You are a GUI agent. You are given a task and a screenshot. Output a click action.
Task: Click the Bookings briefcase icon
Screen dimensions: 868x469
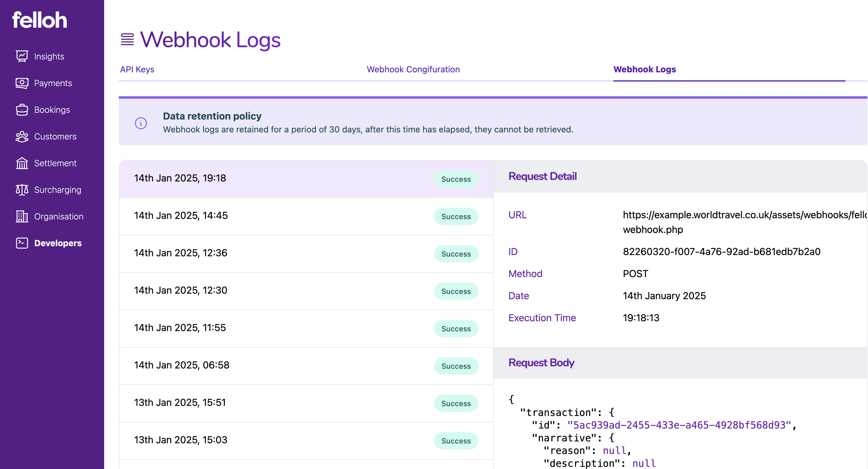coord(22,109)
